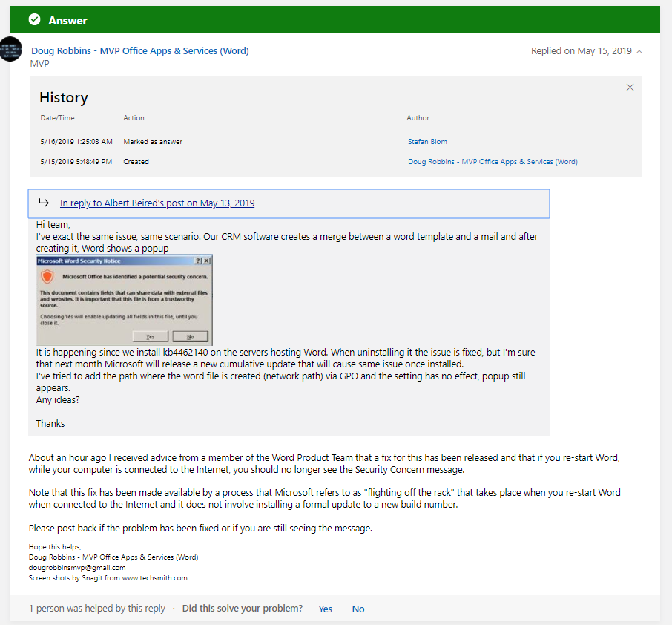The image size is (672, 625).
Task: Collapse the Replied on May 15, 2019 chevron
Action: [639, 51]
